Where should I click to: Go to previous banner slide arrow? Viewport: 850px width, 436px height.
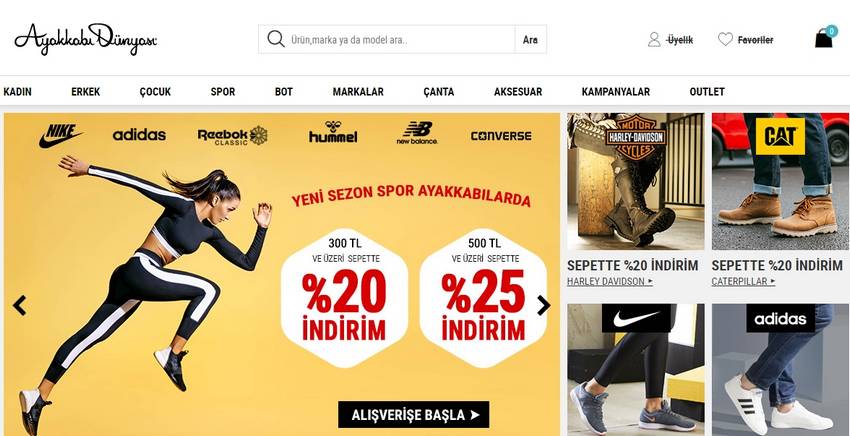[20, 305]
